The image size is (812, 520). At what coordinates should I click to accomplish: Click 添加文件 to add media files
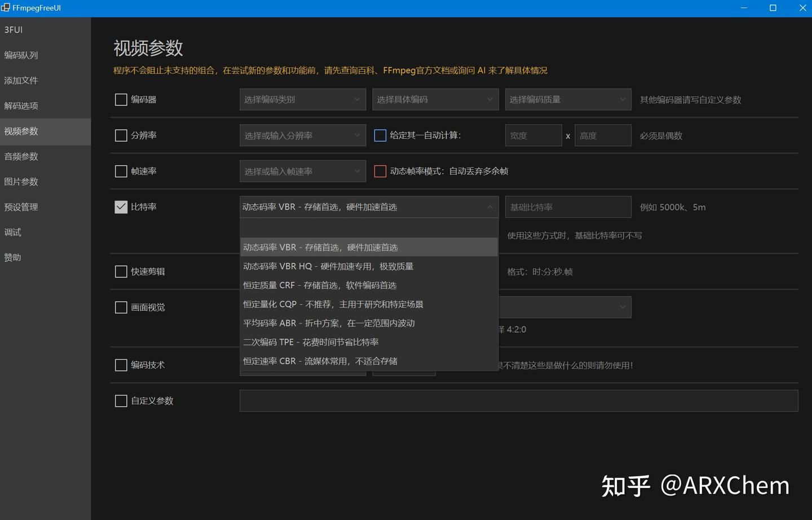tap(21, 80)
